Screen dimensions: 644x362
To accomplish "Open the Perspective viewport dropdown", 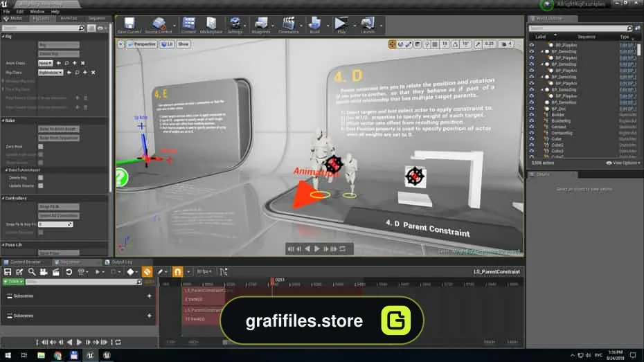I will [142, 44].
